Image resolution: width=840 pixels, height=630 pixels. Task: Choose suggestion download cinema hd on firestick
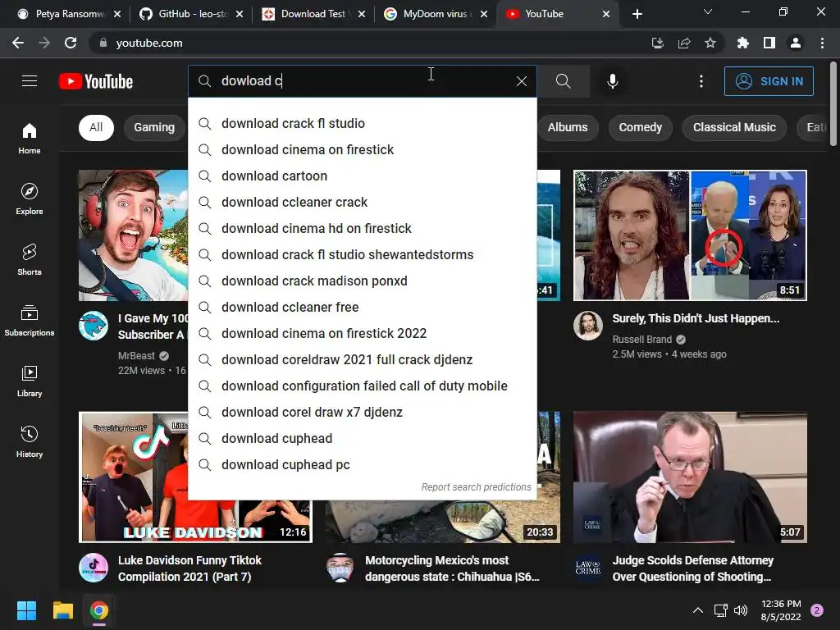point(362,228)
